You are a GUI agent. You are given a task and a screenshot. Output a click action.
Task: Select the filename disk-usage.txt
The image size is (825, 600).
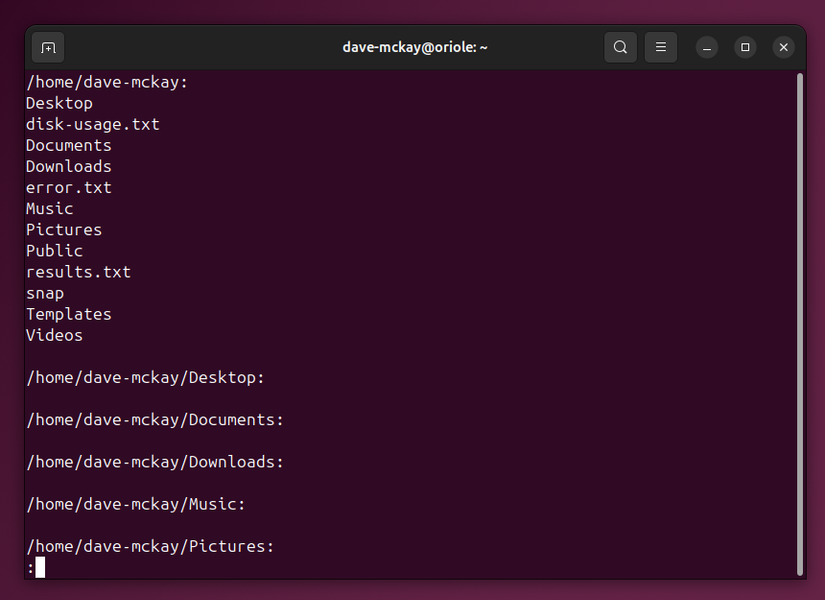(93, 124)
